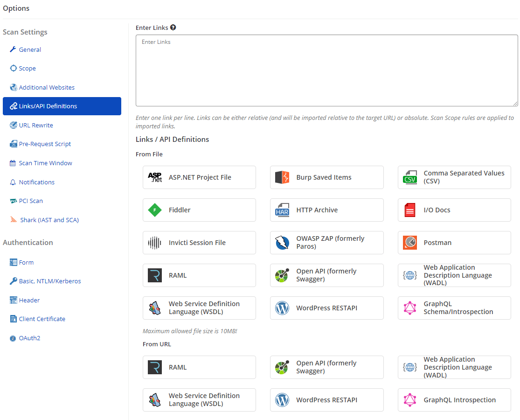Click the GraphQL Schema/Introspection pink icon
Image resolution: width=520 pixels, height=420 pixels.
click(409, 308)
